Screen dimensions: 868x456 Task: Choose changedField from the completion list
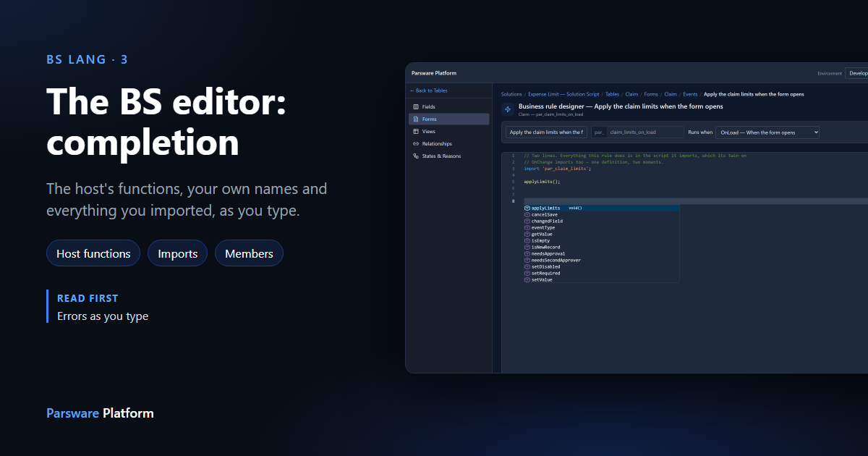click(601, 221)
